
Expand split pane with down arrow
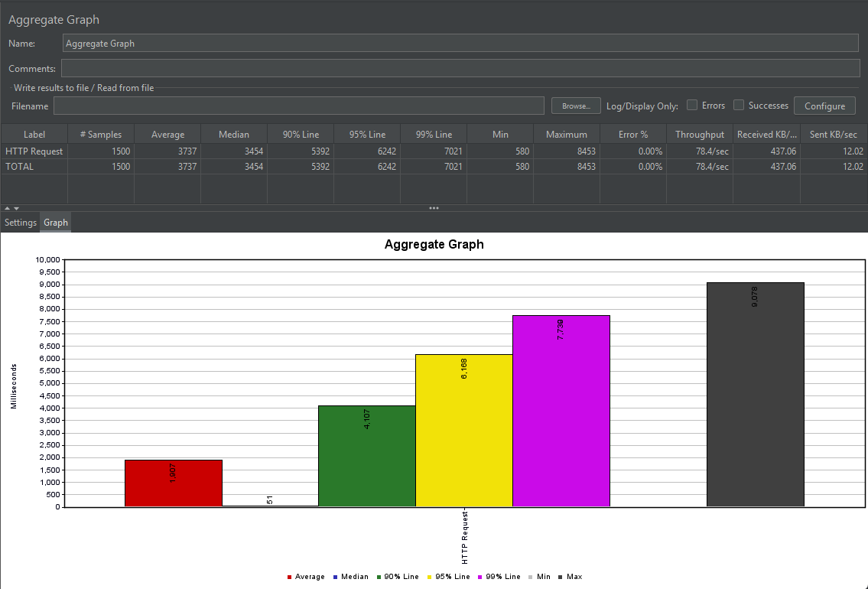[x=17, y=208]
